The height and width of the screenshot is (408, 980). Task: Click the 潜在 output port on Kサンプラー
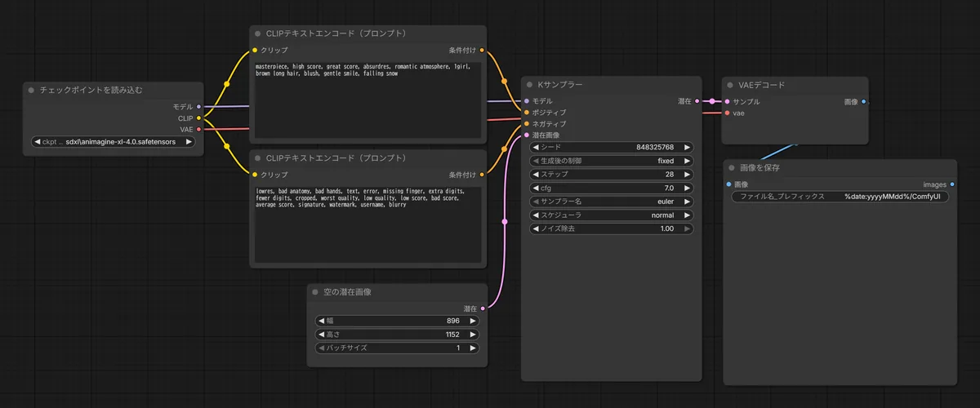[697, 101]
